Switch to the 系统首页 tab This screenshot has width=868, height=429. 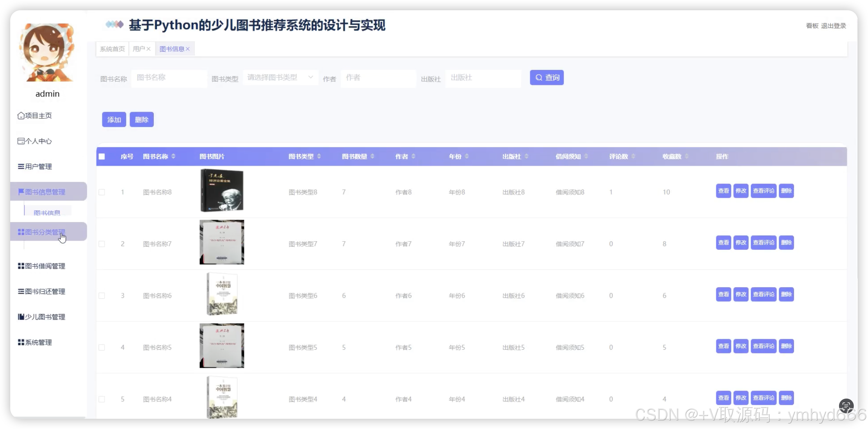pyautogui.click(x=112, y=49)
